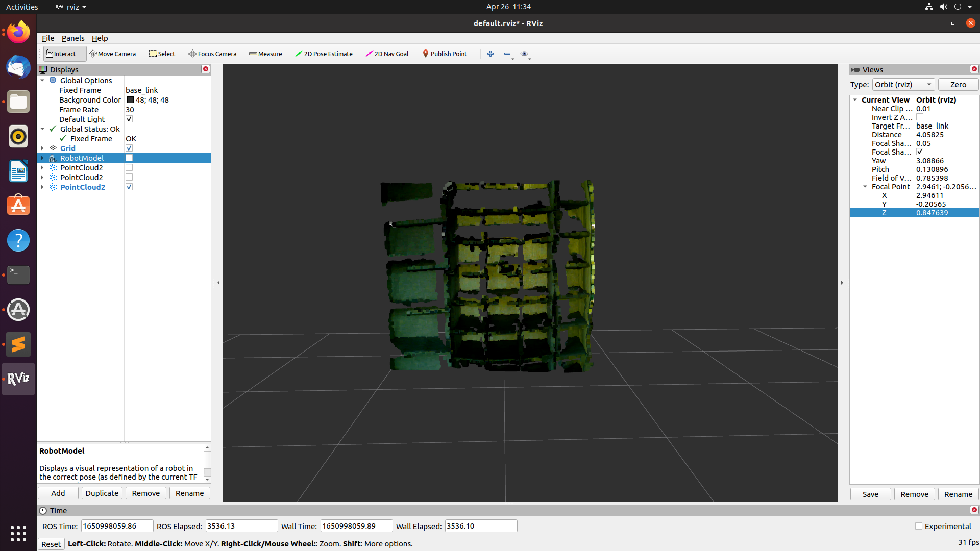This screenshot has height=551, width=980.
Task: Toggle the Focal Shape Fixed Size checkbox
Action: click(920, 152)
